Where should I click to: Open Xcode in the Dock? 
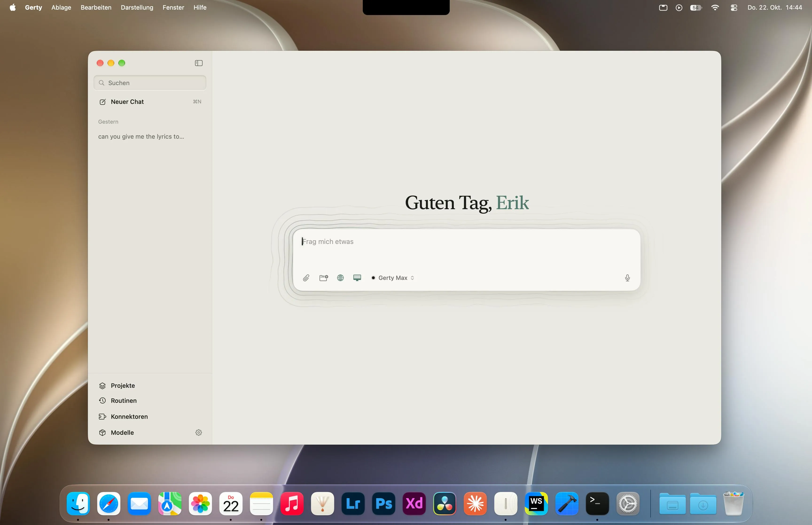pyautogui.click(x=567, y=504)
